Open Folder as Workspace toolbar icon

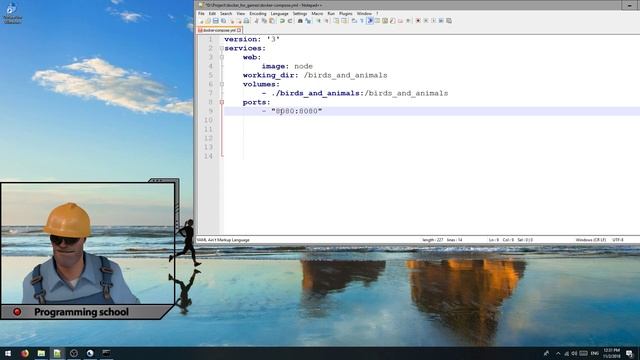[x=400, y=21]
